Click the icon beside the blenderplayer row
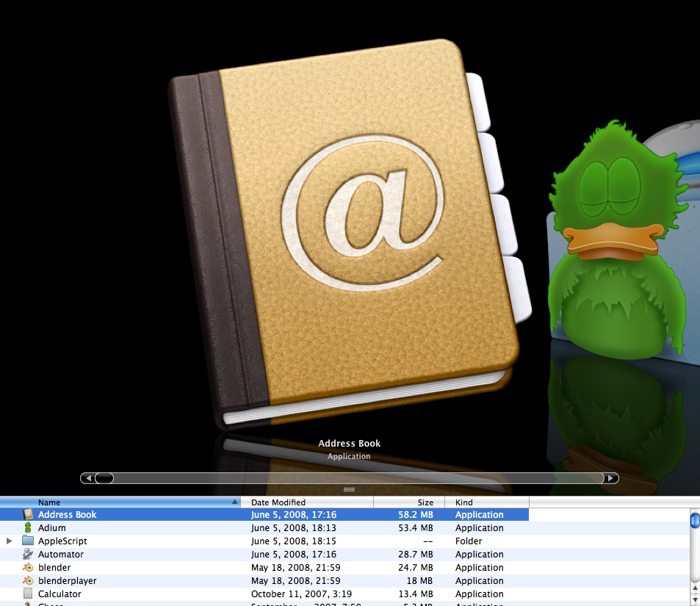This screenshot has height=606, width=700. pyautogui.click(x=28, y=580)
